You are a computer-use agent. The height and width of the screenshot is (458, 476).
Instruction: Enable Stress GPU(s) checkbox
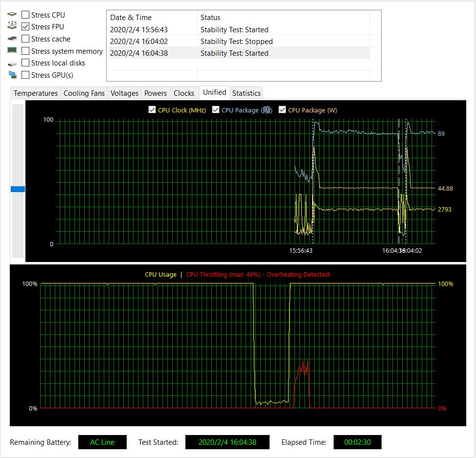point(25,75)
